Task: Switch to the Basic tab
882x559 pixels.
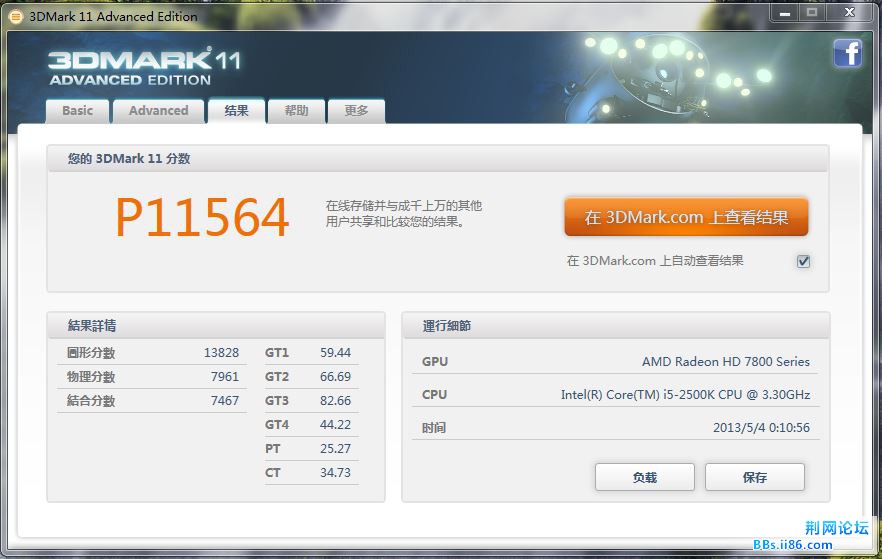Action: 77,111
